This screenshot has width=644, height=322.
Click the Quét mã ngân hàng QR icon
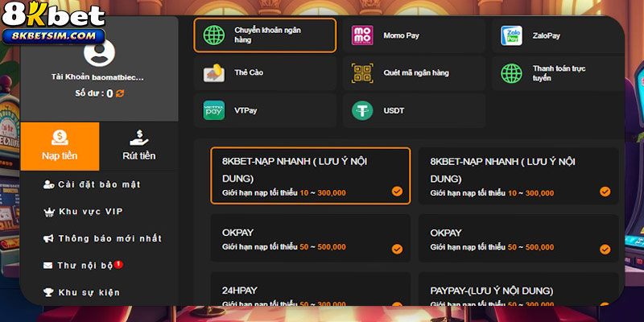coord(362,73)
